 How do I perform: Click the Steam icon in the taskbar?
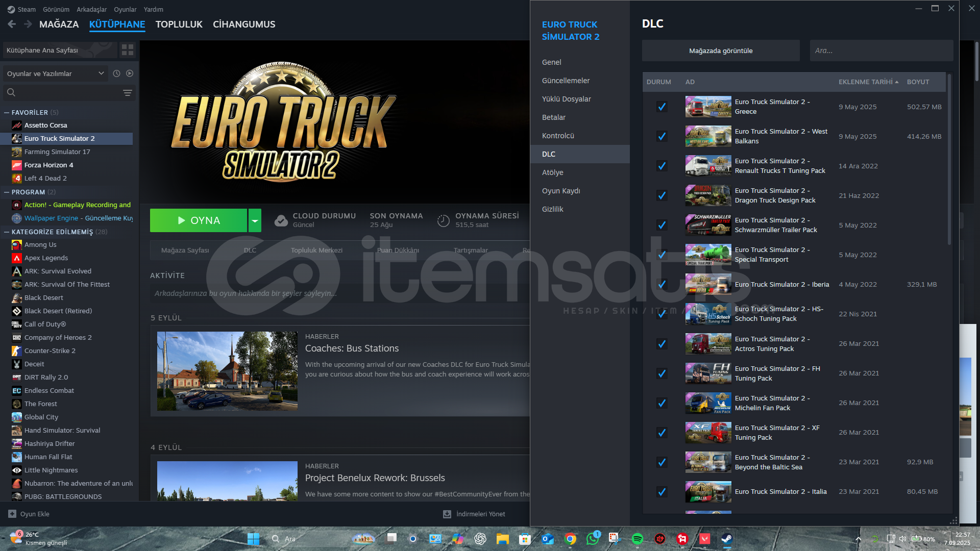(726, 539)
